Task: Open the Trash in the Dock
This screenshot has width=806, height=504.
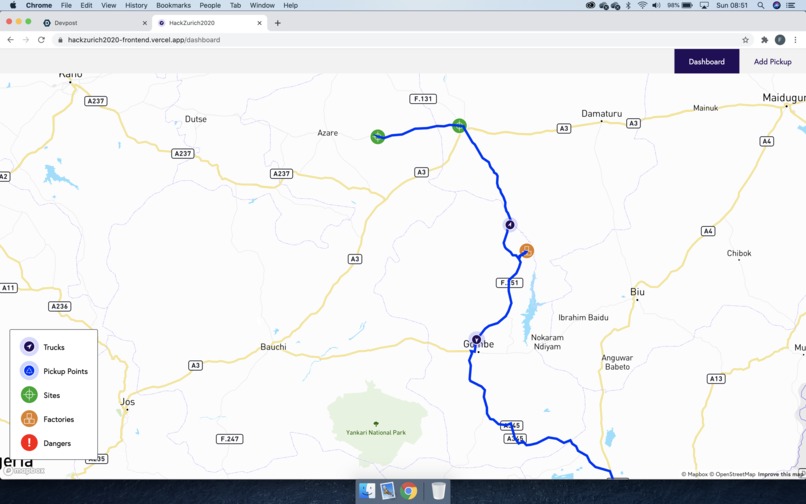Action: point(438,491)
